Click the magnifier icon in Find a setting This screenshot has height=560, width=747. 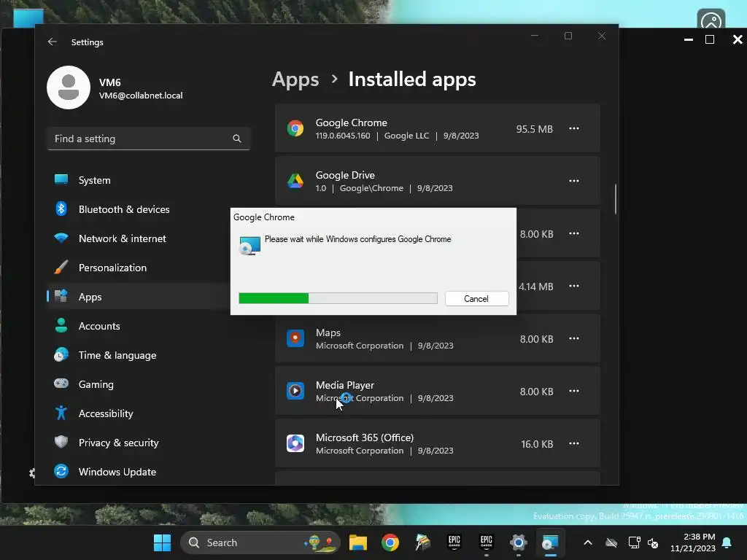237,139
